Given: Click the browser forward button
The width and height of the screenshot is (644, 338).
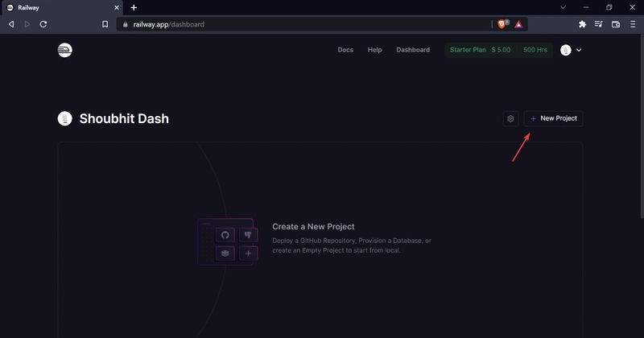Looking at the screenshot, I should click(27, 24).
